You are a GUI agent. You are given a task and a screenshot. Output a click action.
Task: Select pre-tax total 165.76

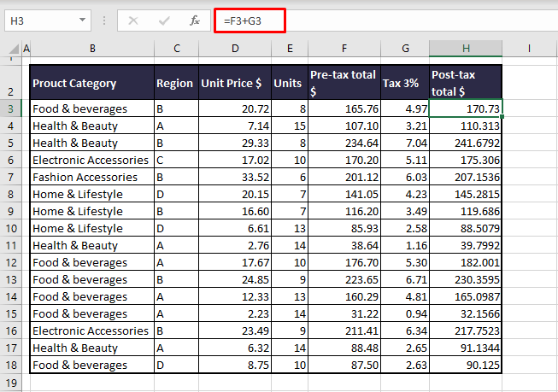[x=344, y=108]
